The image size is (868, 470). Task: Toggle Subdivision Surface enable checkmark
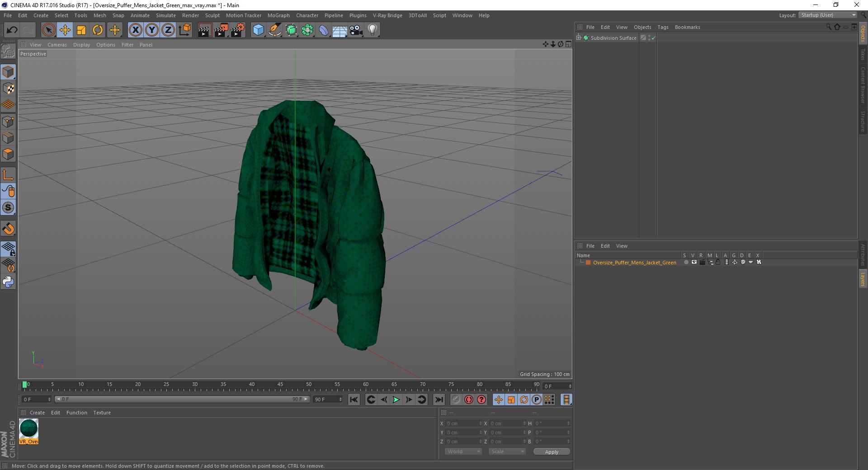[x=653, y=38]
